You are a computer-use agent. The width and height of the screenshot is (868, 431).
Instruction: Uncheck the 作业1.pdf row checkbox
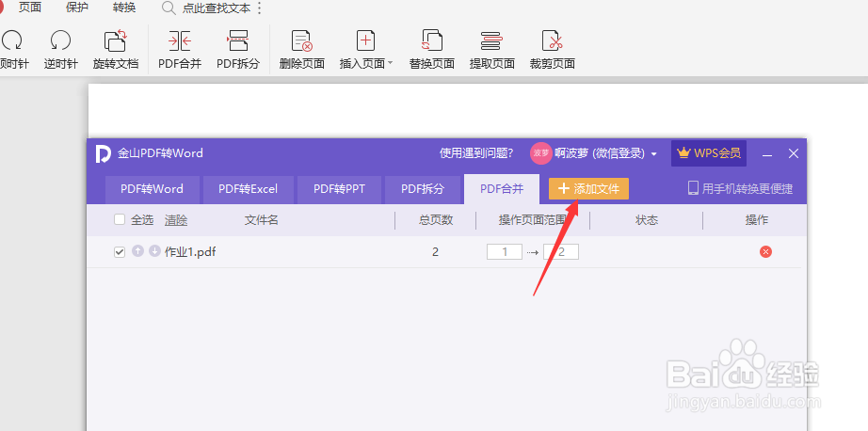(119, 252)
